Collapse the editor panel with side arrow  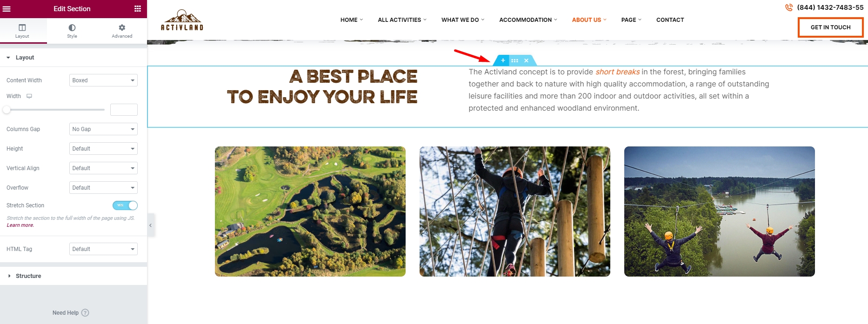[x=151, y=225]
